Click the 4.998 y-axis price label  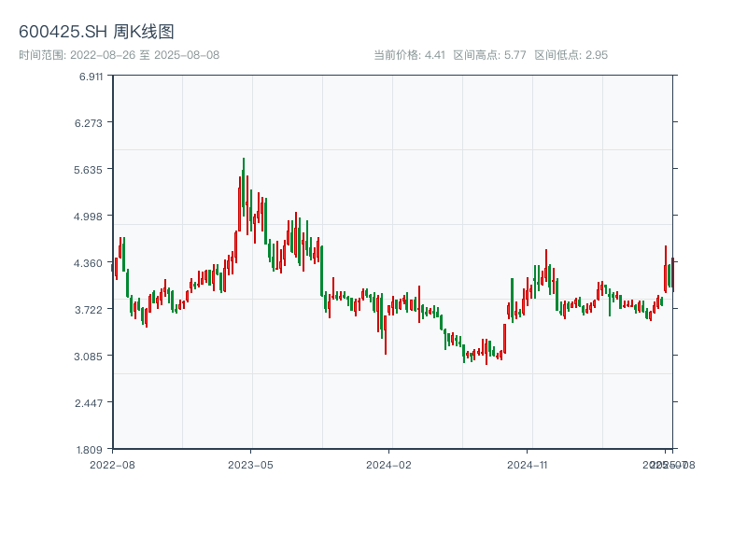(x=92, y=217)
